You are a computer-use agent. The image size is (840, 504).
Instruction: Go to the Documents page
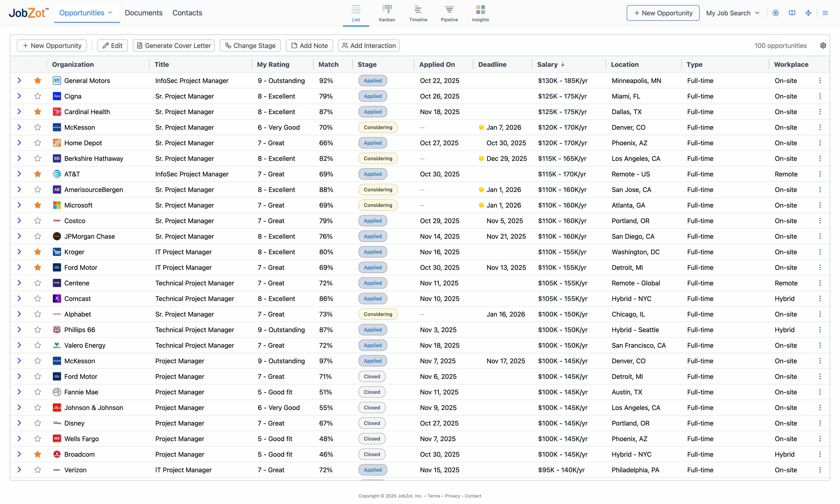(144, 13)
